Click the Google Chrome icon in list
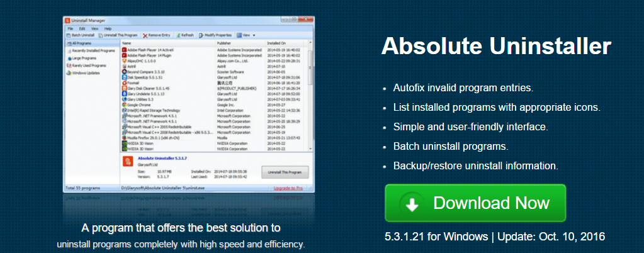The width and height of the screenshot is (644, 253). point(124,104)
